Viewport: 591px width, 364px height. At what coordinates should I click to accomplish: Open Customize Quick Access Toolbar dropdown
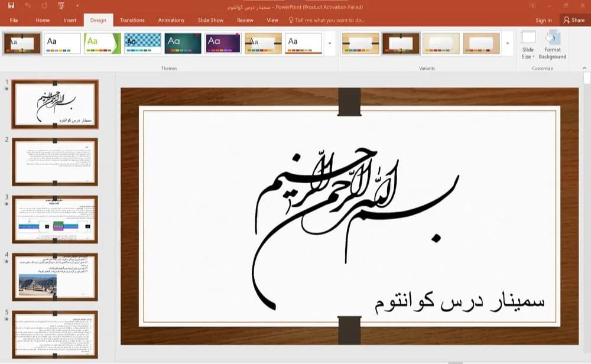(77, 6)
